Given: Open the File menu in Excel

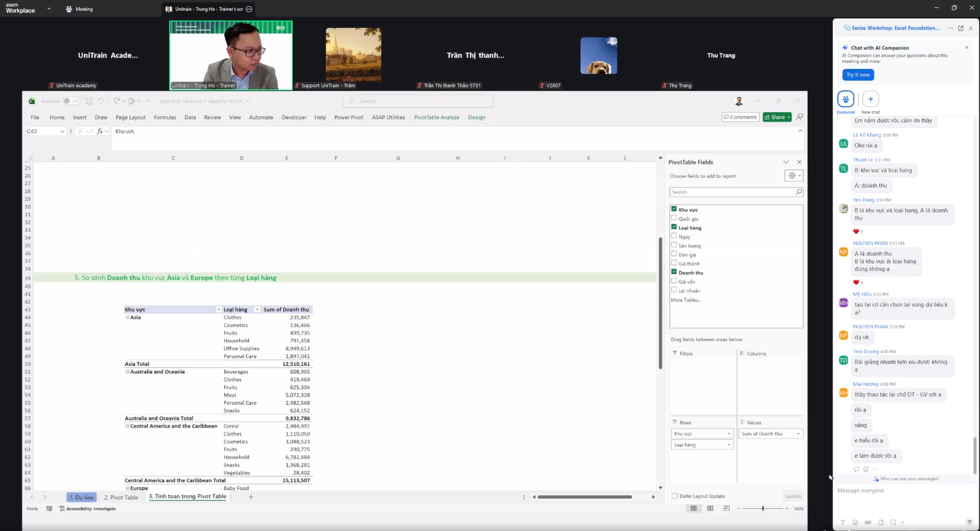Looking at the screenshot, I should (34, 117).
